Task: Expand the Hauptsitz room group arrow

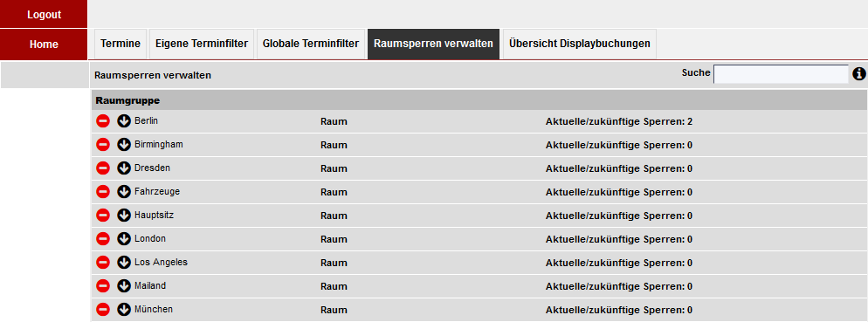Action: click(124, 216)
